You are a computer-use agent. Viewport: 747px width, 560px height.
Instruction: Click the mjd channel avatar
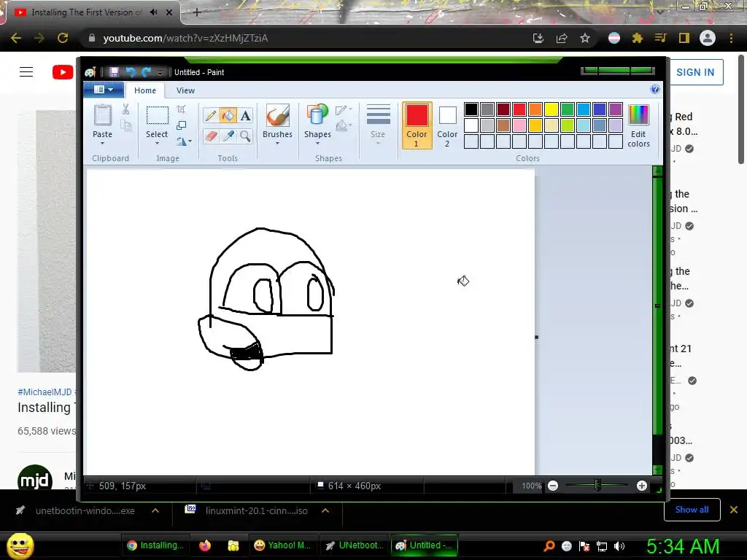click(35, 477)
